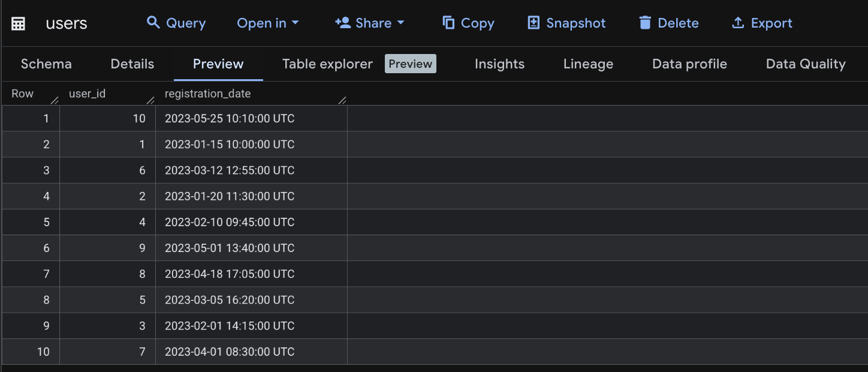This screenshot has width=868, height=372.
Task: Click the resize handle on user_id column
Action: pos(150,100)
